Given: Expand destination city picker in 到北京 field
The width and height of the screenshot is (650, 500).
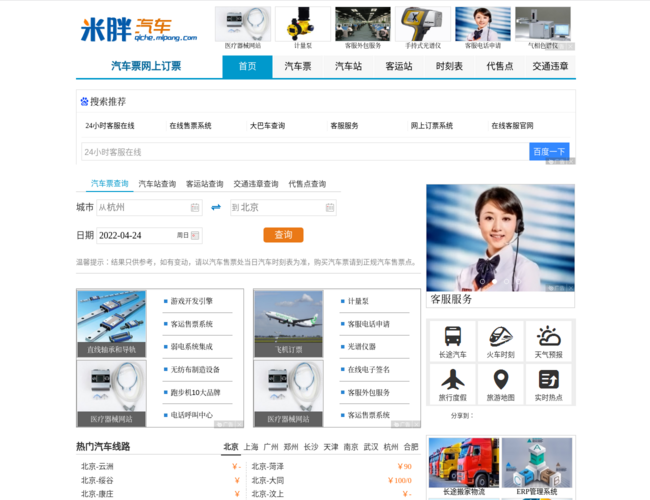Looking at the screenshot, I should (329, 208).
